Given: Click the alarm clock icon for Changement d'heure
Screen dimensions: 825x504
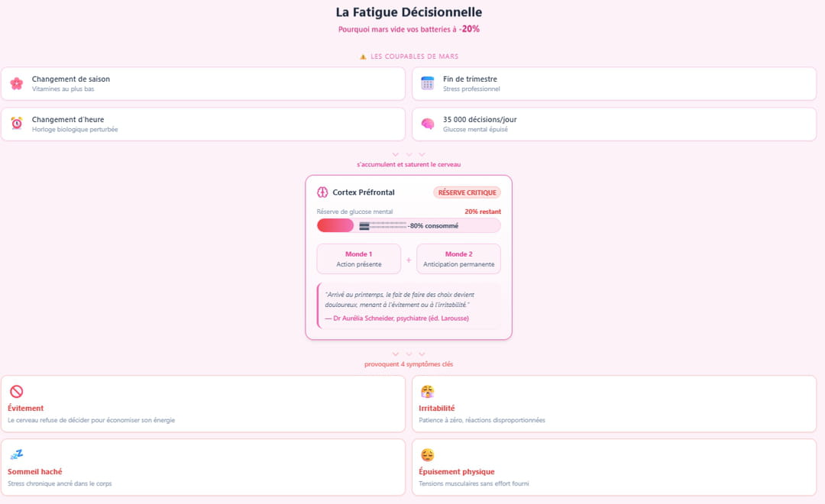Looking at the screenshot, I should (16, 124).
